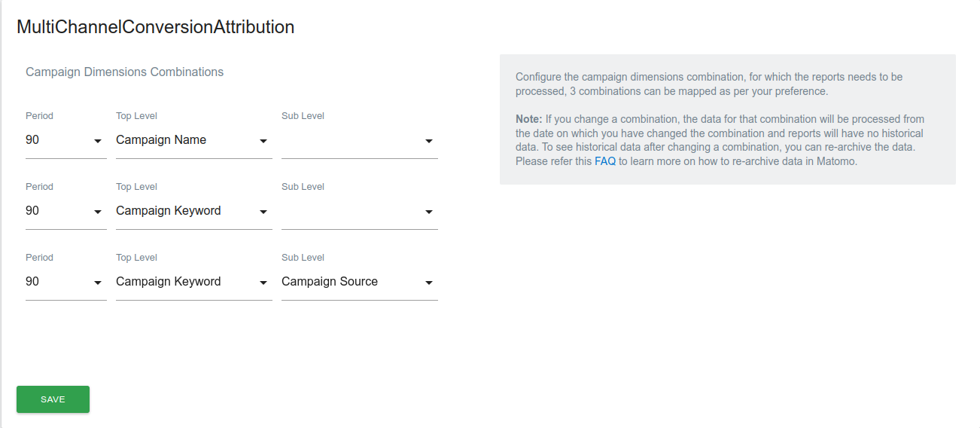980x428 pixels.
Task: Click the bold Note: text in info box
Action: (x=528, y=119)
